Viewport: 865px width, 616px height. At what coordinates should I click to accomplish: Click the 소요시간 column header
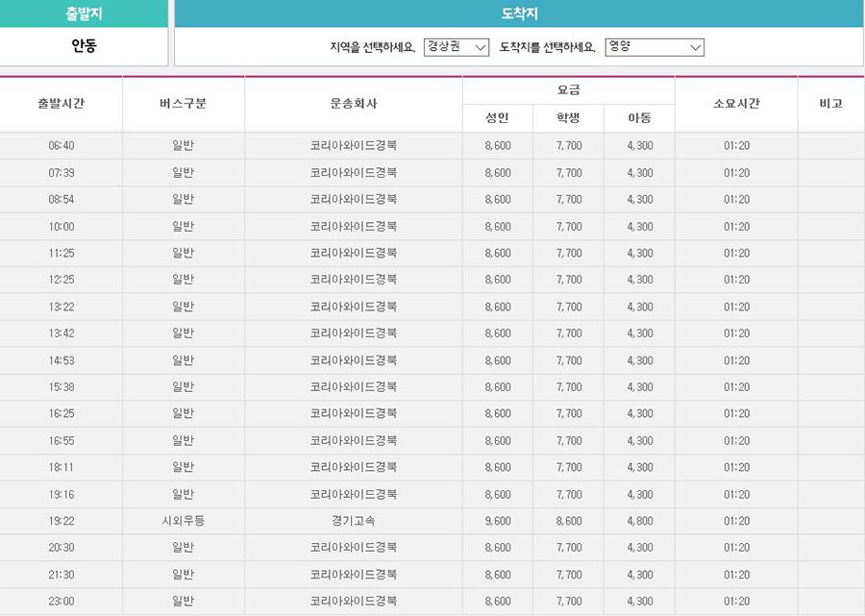pyautogui.click(x=736, y=104)
